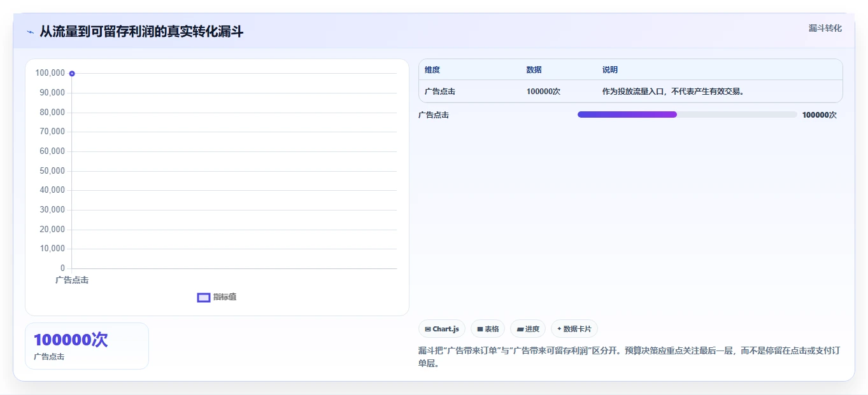The height and width of the screenshot is (395, 868).
Task: Click the 数据卡片 tag chip
Action: [574, 329]
